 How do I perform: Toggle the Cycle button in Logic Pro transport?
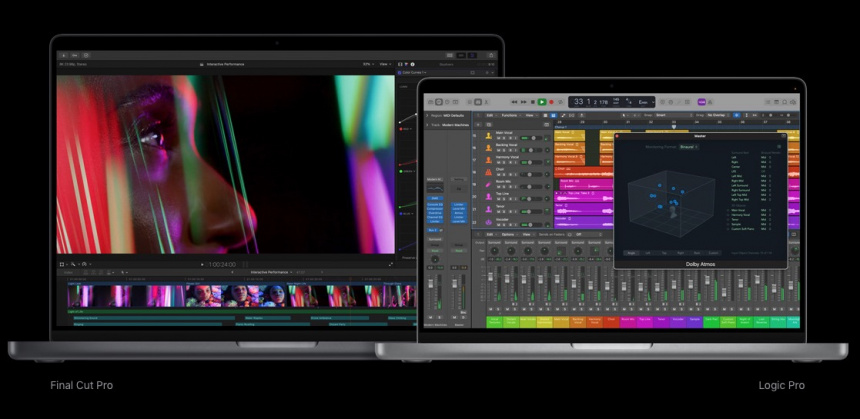(x=561, y=102)
